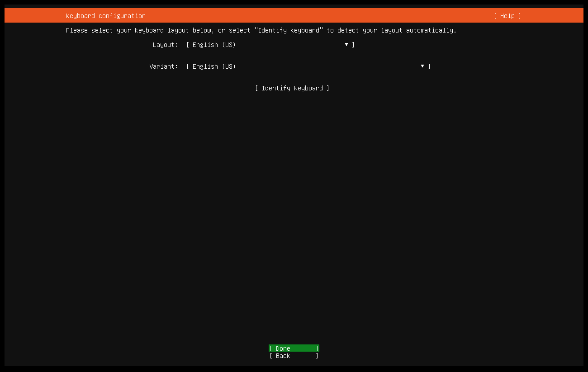Go back with the Back button
This screenshot has width=588, height=372.
(x=294, y=356)
